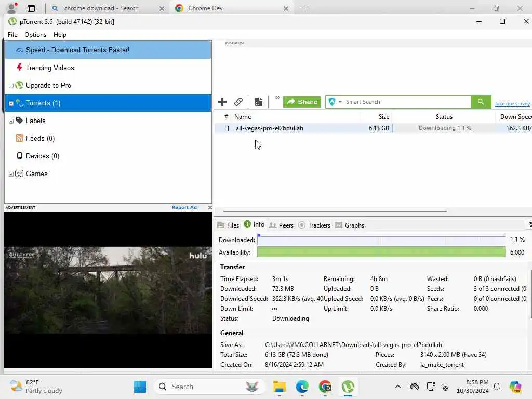Open the Help menu
Image resolution: width=532 pixels, height=399 pixels.
coord(60,35)
